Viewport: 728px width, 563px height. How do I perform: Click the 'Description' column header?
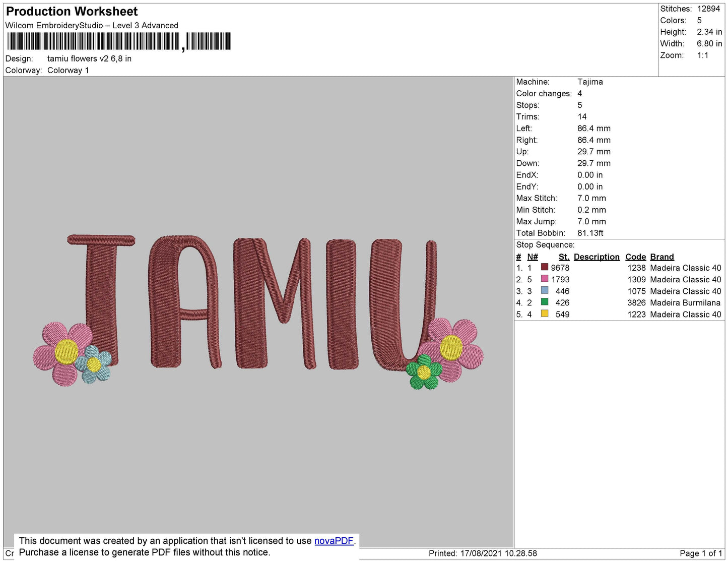click(597, 257)
